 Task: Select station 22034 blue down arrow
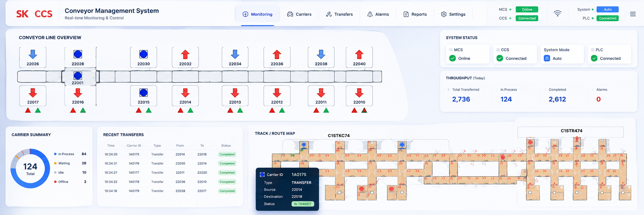point(235,54)
